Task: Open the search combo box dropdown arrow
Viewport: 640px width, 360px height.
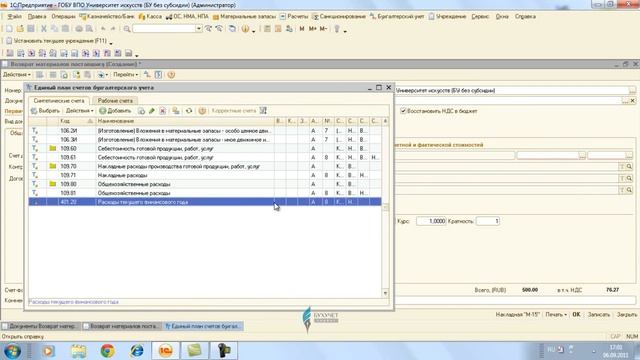Action: click(x=199, y=29)
